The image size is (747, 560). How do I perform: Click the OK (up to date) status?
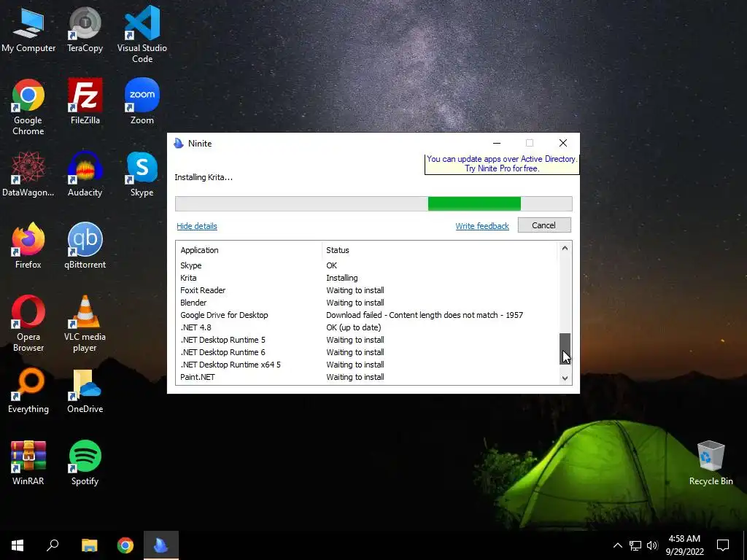pyautogui.click(x=354, y=327)
